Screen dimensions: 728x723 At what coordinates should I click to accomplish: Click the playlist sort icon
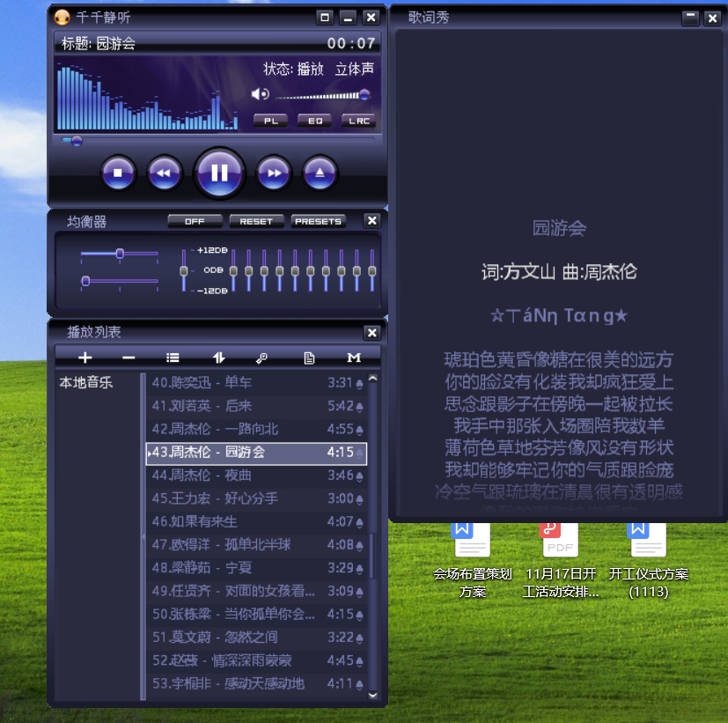(x=218, y=358)
